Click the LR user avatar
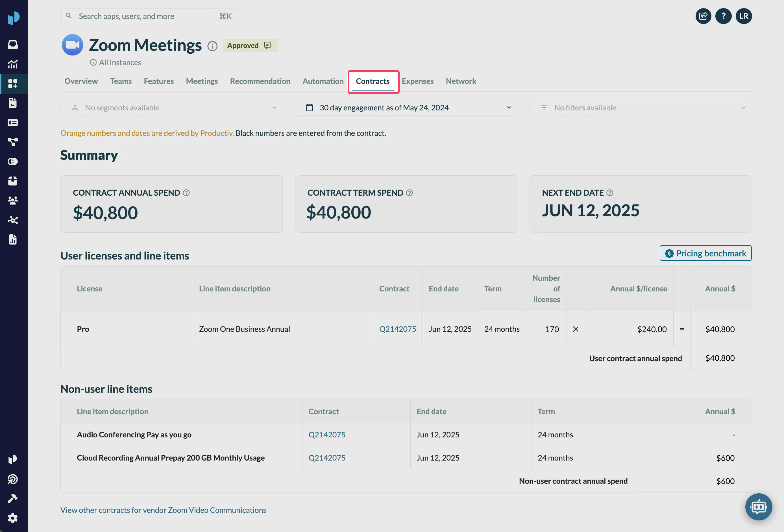784x532 pixels. pos(744,16)
